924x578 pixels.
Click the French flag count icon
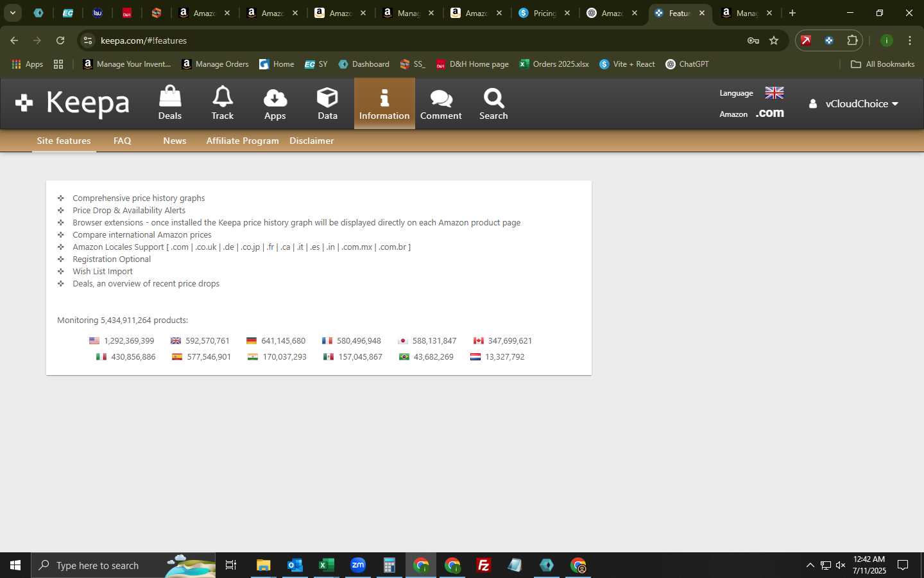click(x=327, y=341)
